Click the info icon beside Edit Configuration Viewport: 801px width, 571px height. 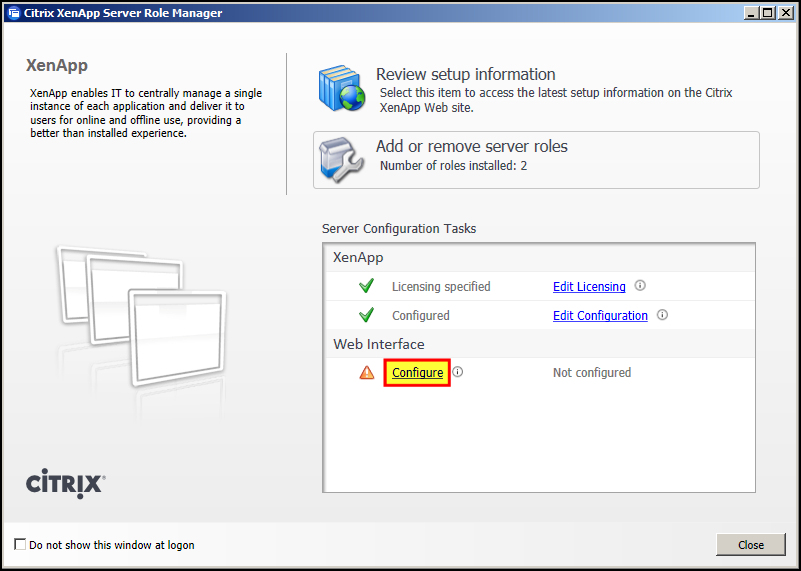click(662, 315)
